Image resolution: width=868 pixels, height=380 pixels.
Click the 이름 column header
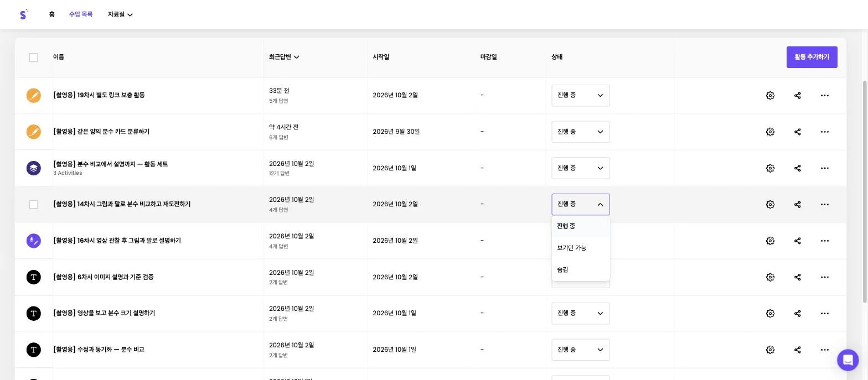59,57
